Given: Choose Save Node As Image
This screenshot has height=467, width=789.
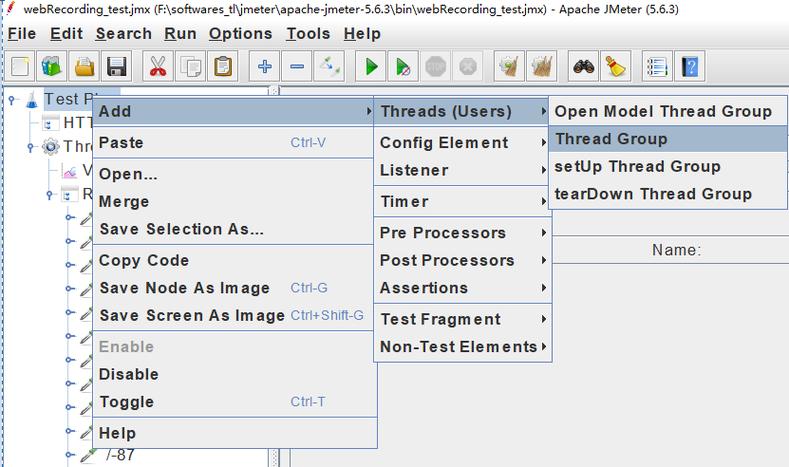Looking at the screenshot, I should coord(184,288).
